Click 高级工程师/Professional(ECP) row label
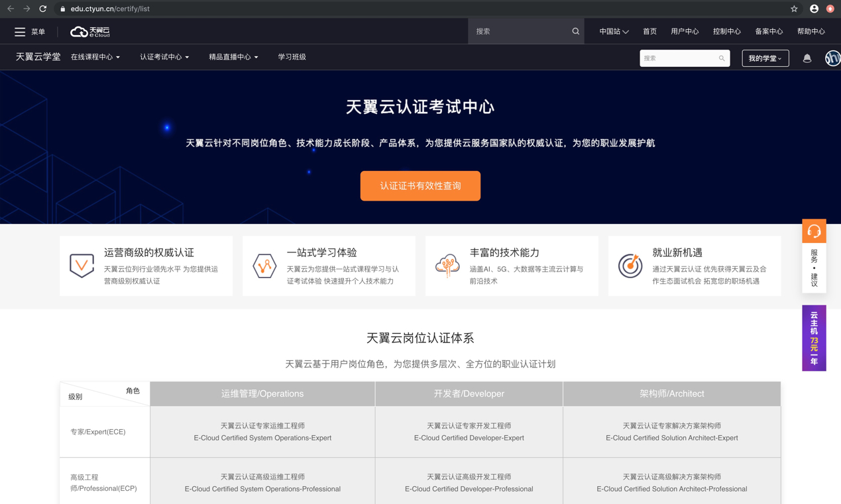Screen dimensions: 841x504 click(103, 483)
